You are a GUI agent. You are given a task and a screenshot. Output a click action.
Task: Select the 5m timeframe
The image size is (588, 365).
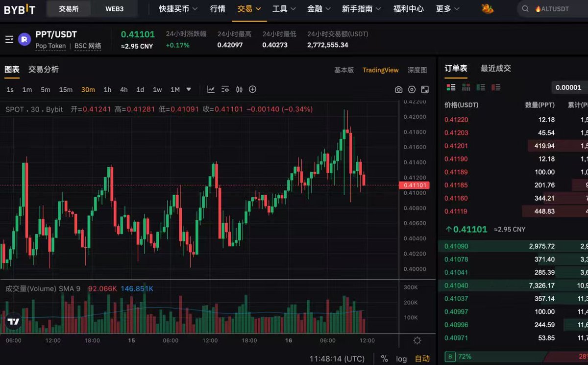tap(46, 89)
